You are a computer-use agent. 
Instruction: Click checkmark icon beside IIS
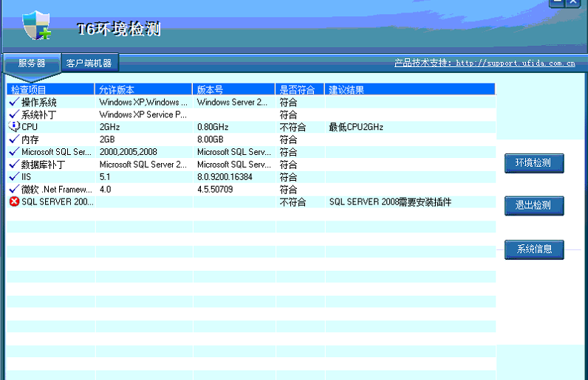pyautogui.click(x=14, y=176)
